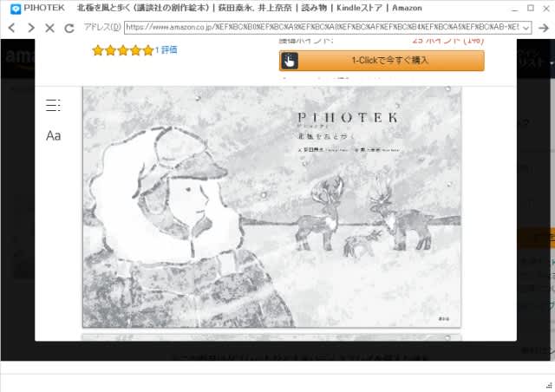Click the page scrollbar on the right edge
The width and height of the screenshot is (555, 392).
pyautogui.click(x=552, y=200)
